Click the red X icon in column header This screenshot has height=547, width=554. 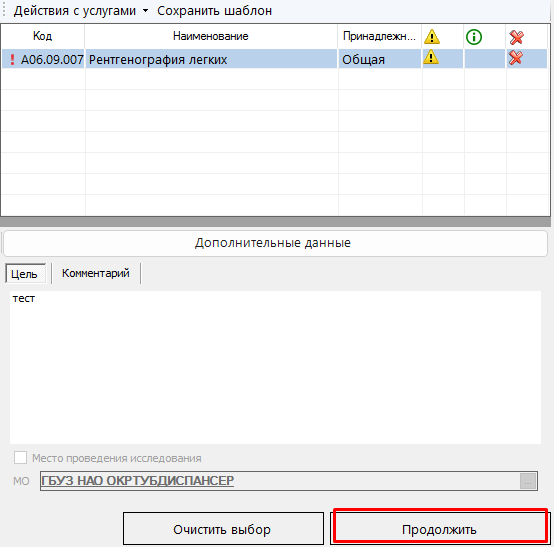[516, 37]
